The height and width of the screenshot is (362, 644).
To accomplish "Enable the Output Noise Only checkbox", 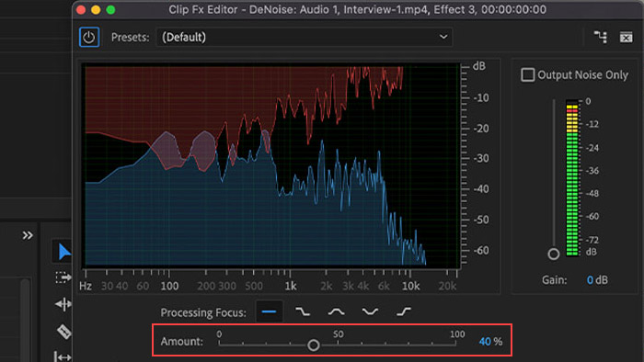I will pos(528,75).
